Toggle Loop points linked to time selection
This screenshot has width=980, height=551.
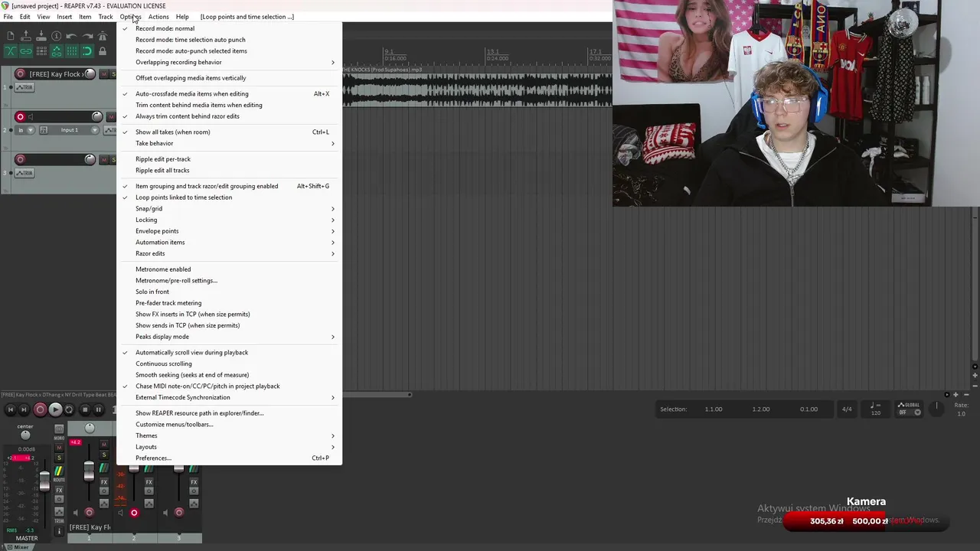pyautogui.click(x=230, y=197)
